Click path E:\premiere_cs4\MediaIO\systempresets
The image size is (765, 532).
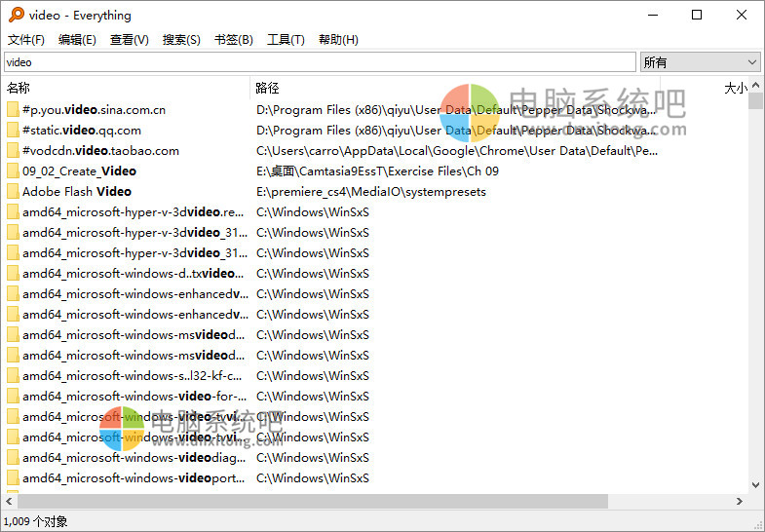(371, 192)
